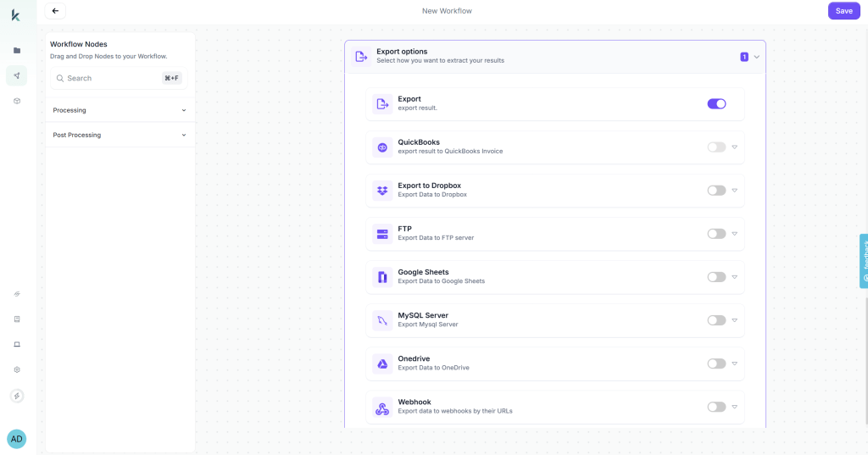Enable the FTP export toggle
The width and height of the screenshot is (868, 455).
(716, 234)
